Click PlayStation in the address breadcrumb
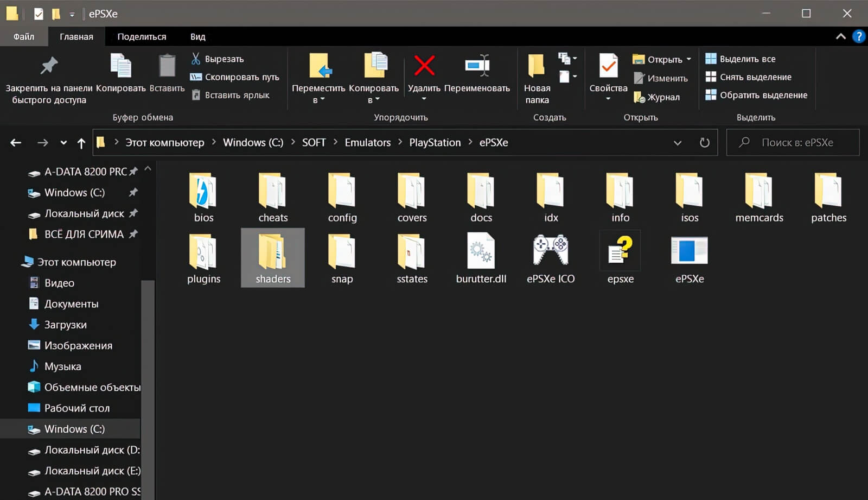Viewport: 868px width, 500px height. 435,142
